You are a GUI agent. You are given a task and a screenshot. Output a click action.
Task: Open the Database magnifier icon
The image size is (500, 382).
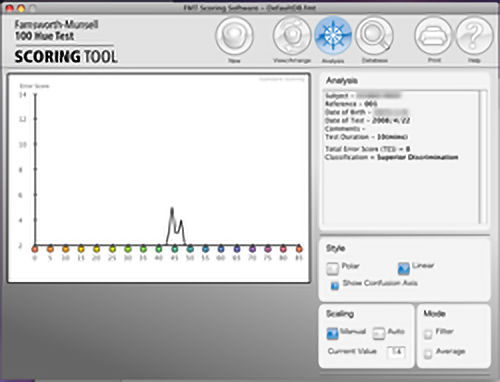tap(374, 36)
